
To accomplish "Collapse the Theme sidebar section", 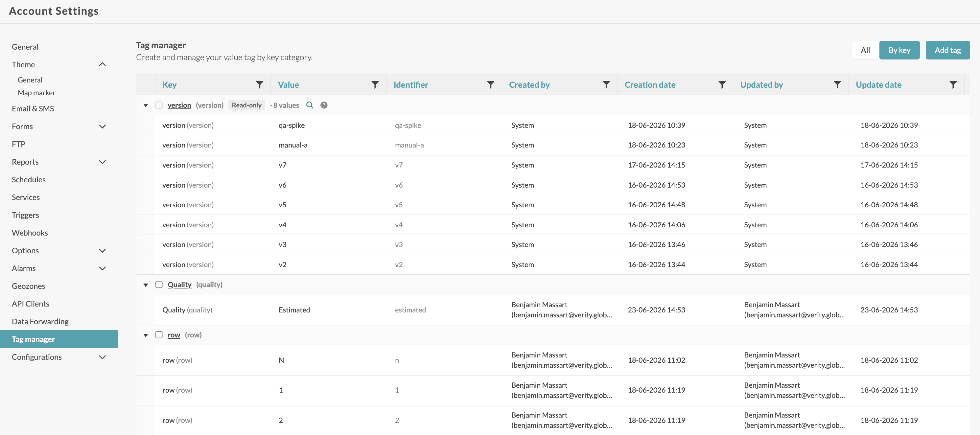I will pyautogui.click(x=102, y=64).
